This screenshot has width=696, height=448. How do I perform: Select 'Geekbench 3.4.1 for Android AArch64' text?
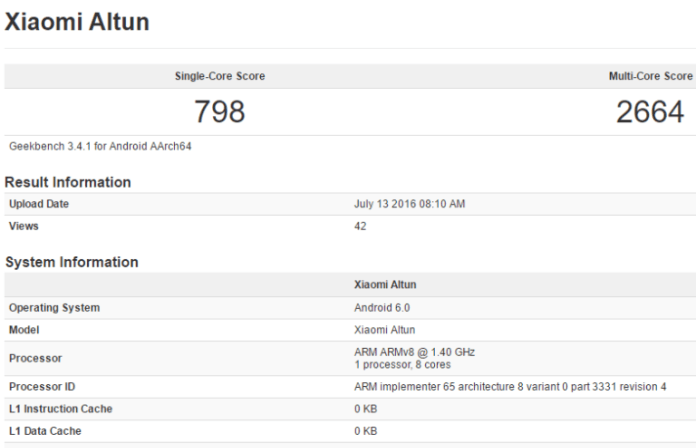tap(100, 146)
